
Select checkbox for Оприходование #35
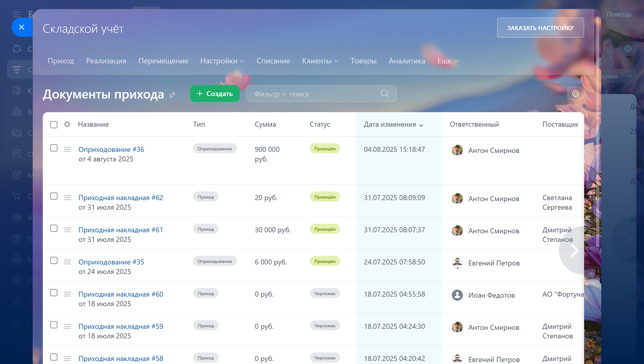[x=54, y=260]
